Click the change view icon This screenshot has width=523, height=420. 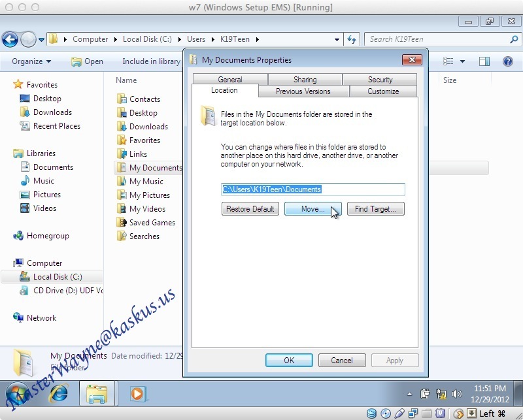click(448, 61)
